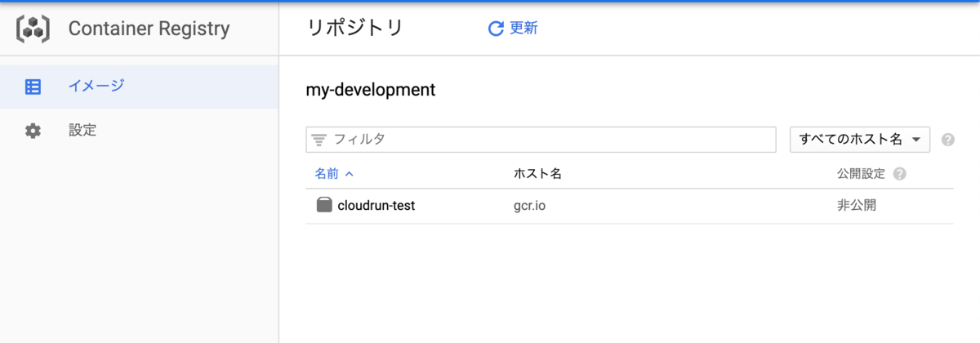980x343 pixels.
Task: Sort by the 名前 column header
Action: [327, 174]
